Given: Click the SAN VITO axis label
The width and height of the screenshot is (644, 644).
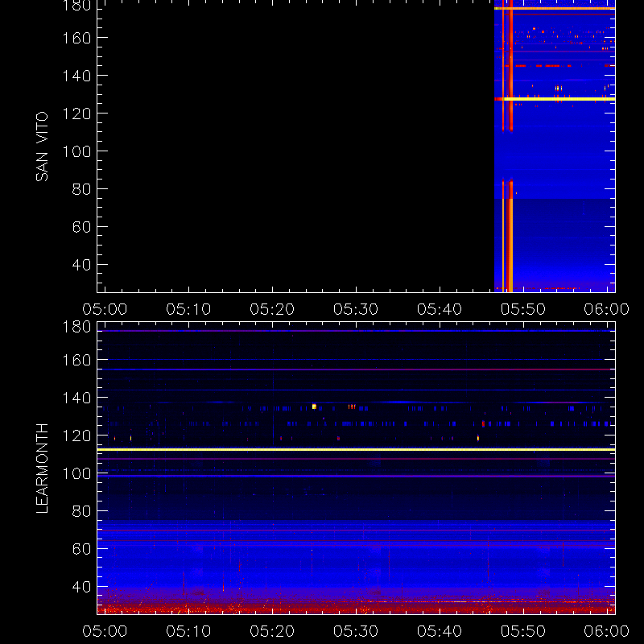Looking at the screenshot, I should [x=42, y=147].
